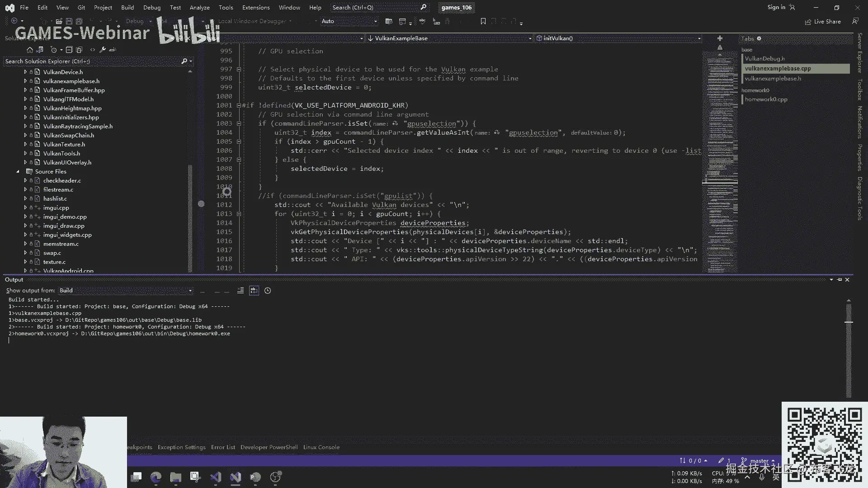868x488 pixels.
Task: Click the Search Solution Explorer field
Action: (x=90, y=61)
